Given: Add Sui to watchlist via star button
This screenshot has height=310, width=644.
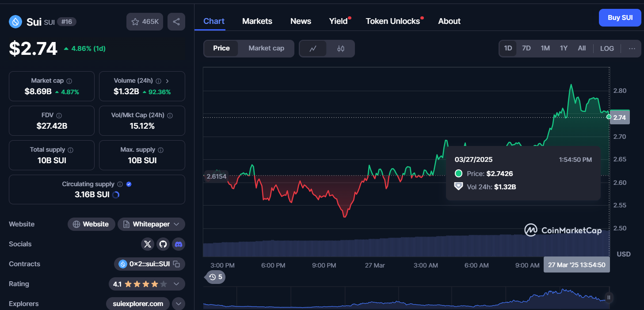Looking at the screenshot, I should (x=145, y=22).
